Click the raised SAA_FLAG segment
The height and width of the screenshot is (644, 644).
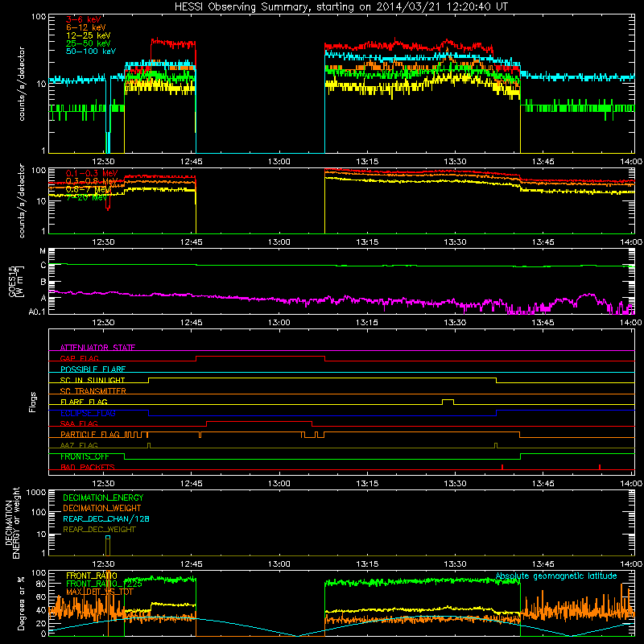[x=259, y=422]
